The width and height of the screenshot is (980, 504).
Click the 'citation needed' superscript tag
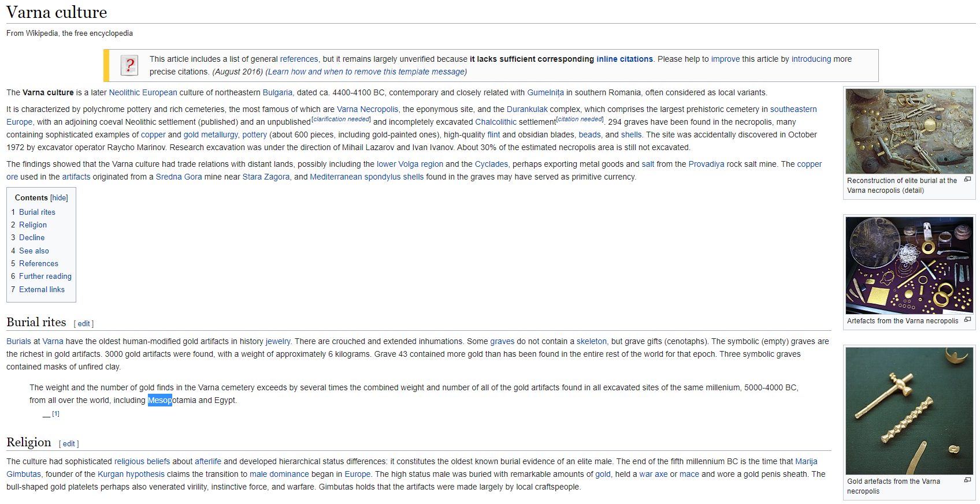click(x=580, y=119)
